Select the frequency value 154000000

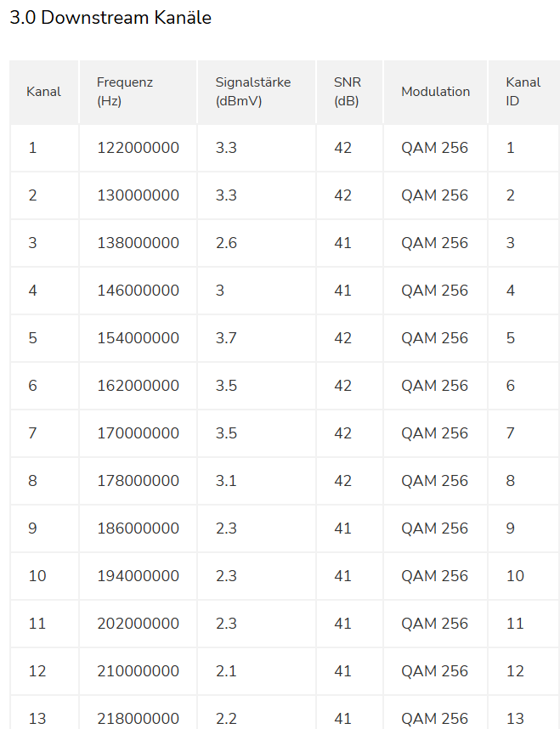tap(138, 338)
